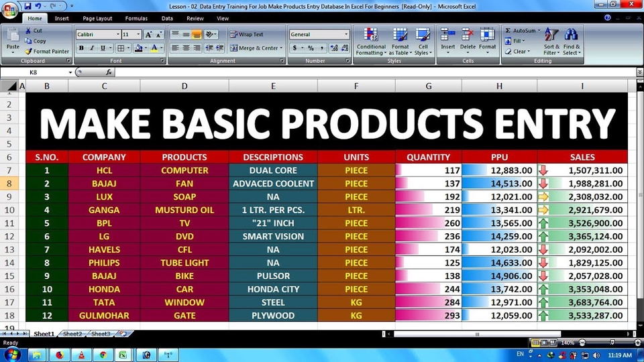The image size is (644, 362).
Task: Open the Fill Color bucket icon
Action: 138,48
